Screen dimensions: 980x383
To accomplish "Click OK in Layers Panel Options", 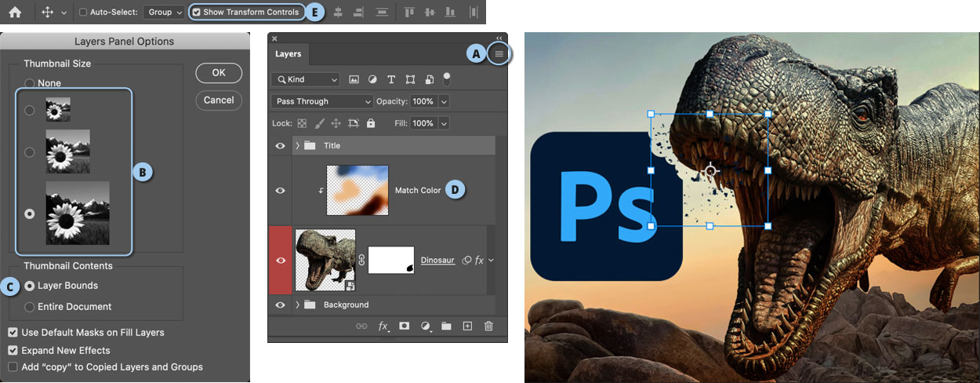I will [x=219, y=73].
